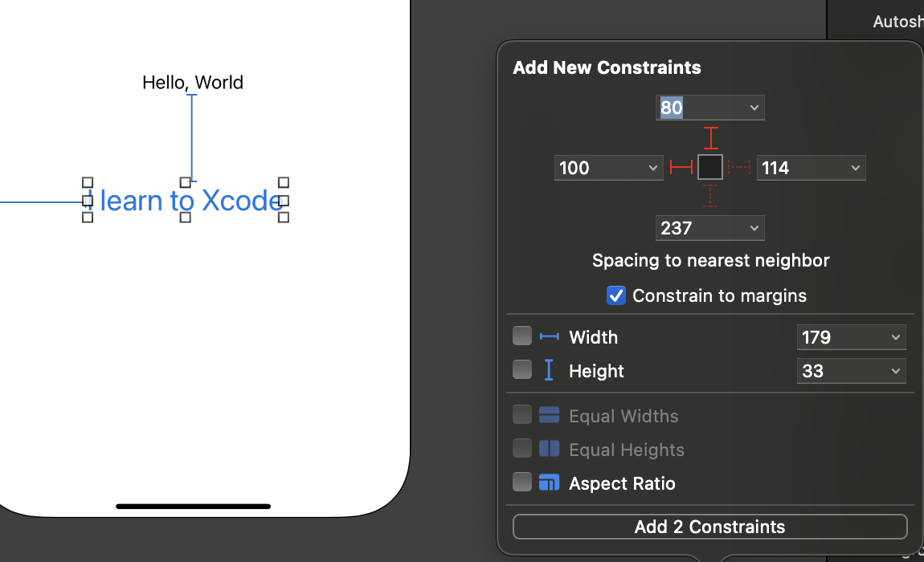Viewport: 924px width, 562px height.
Task: Check the Aspect Ratio checkbox
Action: click(x=522, y=483)
